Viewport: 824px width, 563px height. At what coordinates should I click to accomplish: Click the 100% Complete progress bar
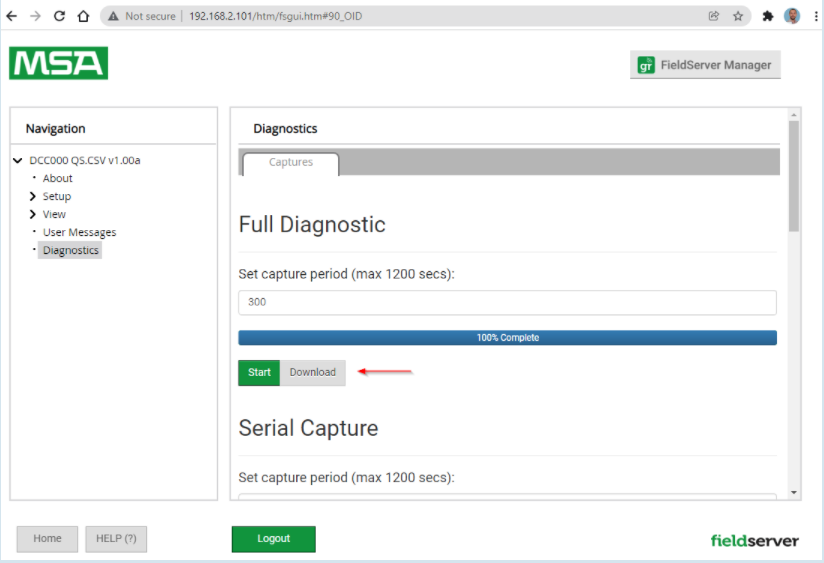tap(507, 337)
